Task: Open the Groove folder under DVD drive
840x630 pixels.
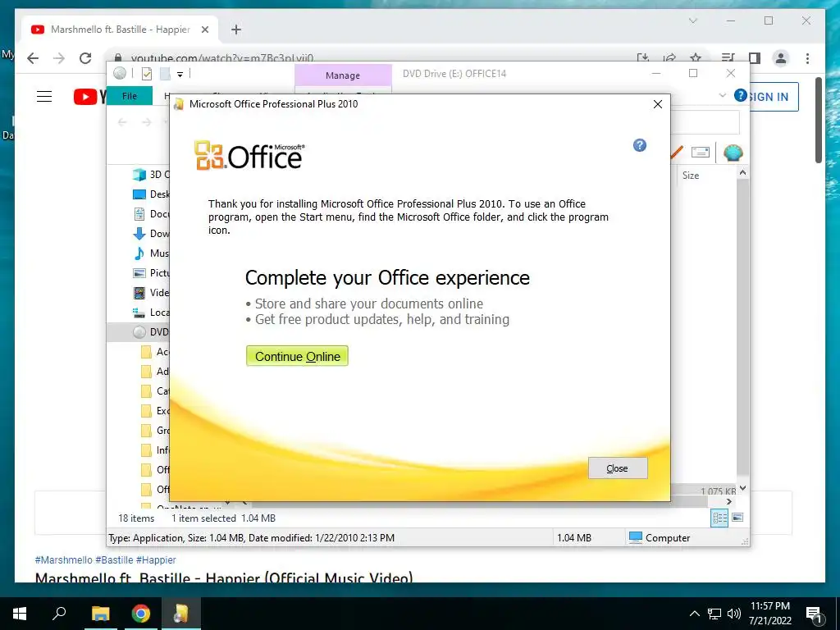Action: click(x=155, y=431)
